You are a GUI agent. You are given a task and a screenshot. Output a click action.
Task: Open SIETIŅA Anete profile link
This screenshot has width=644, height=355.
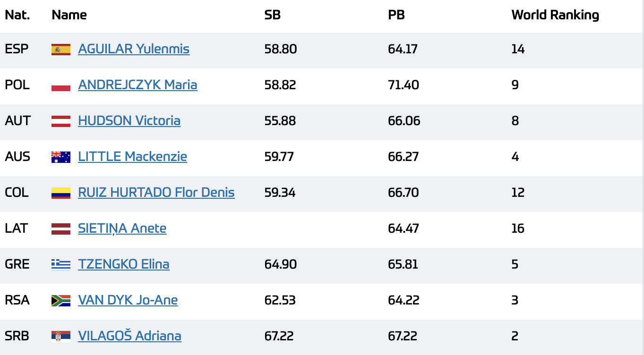122,228
